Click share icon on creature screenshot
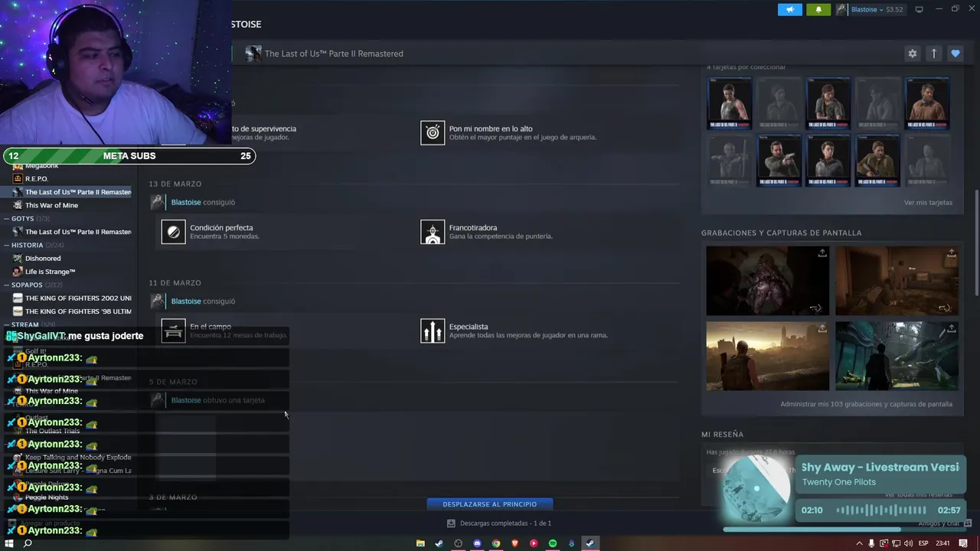The image size is (980, 551). 822,253
